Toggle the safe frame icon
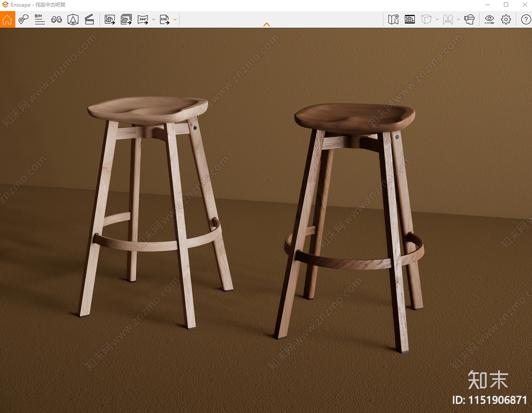 pyautogui.click(x=73, y=19)
